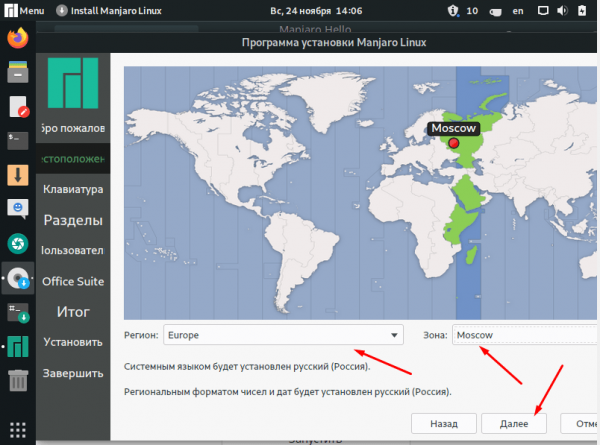600x445 pixels.
Task: Select the Завершить step in sidebar
Action: tap(73, 373)
